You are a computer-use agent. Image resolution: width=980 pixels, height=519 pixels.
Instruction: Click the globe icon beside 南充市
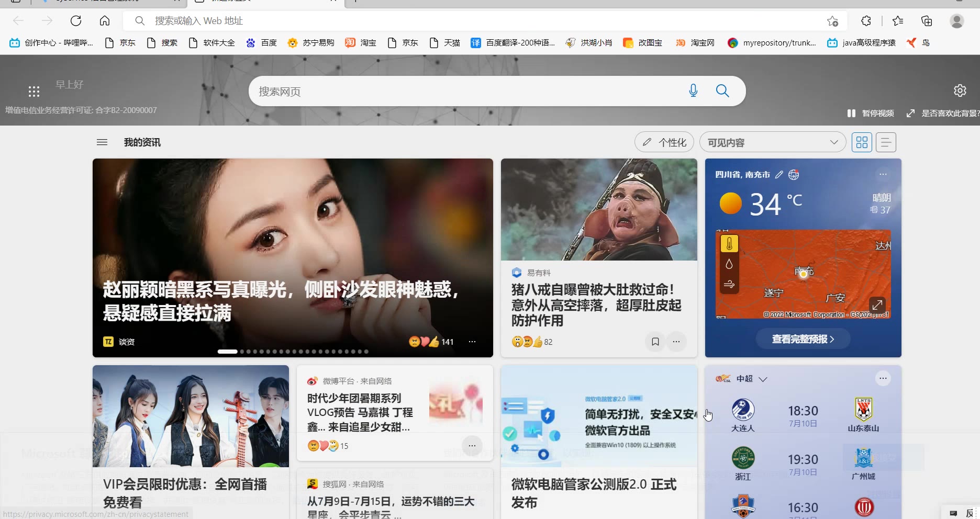tap(794, 175)
